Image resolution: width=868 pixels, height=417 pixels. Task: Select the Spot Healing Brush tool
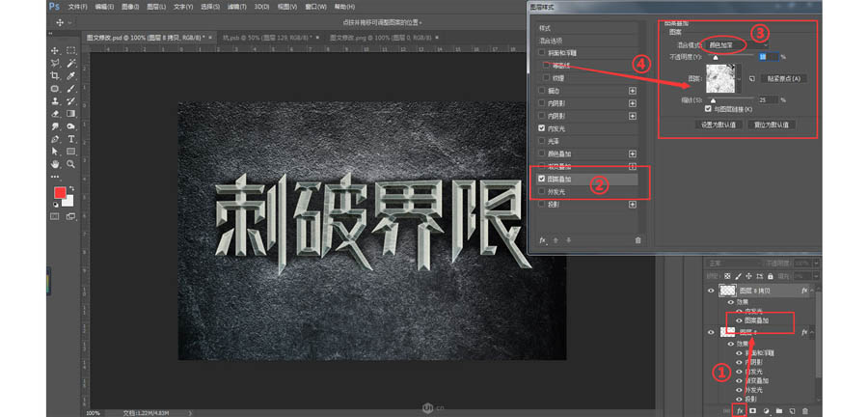(x=55, y=89)
